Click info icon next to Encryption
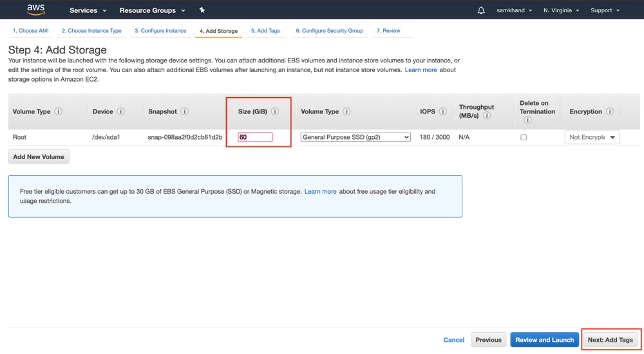 click(609, 111)
